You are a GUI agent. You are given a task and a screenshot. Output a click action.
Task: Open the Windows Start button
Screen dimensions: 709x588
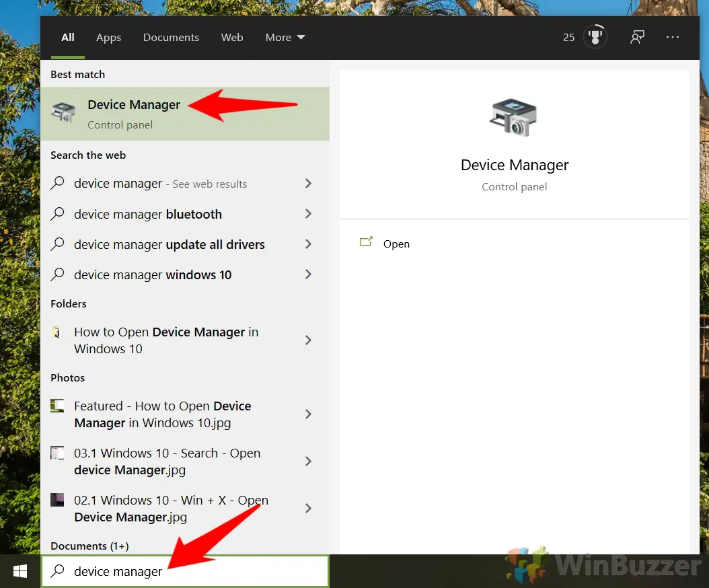tap(20, 571)
